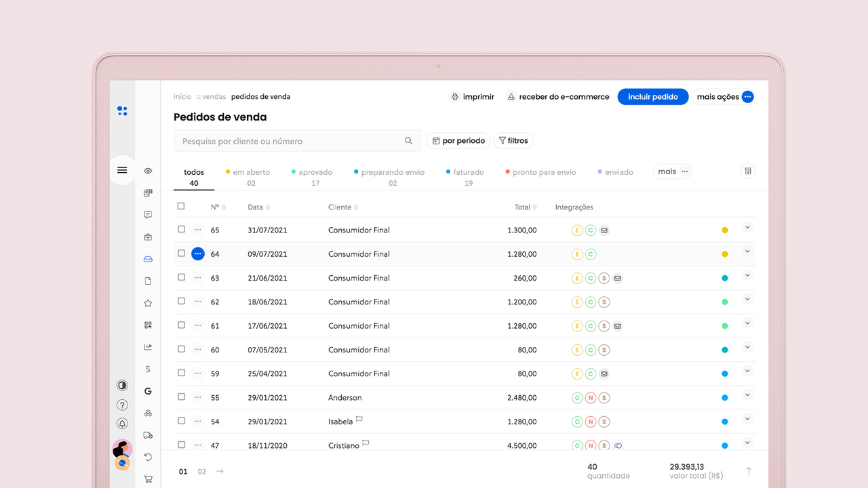Open the star favorites icon in sidebar
This screenshot has height=488, width=868.
click(148, 303)
